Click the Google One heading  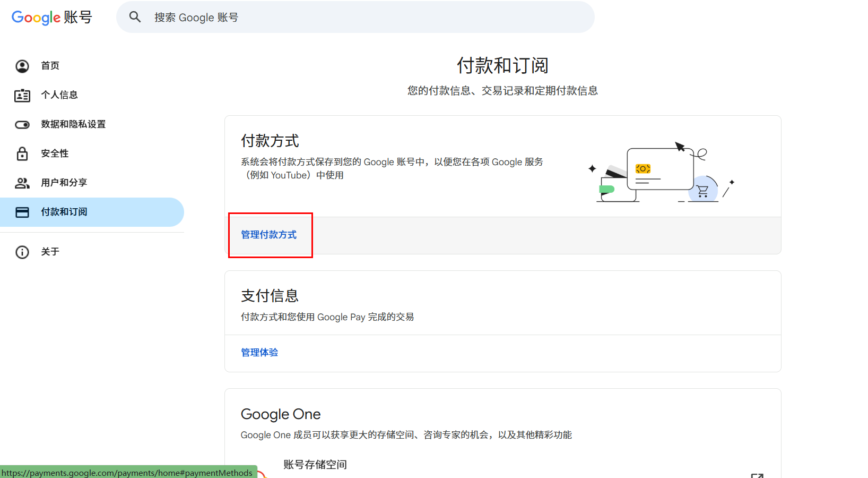[x=281, y=414]
